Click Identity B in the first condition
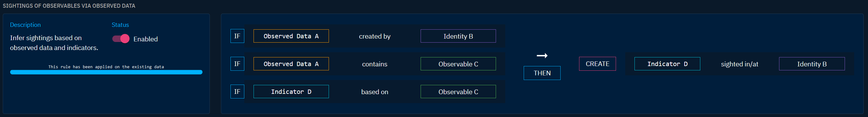This screenshot has height=117, width=868. (x=458, y=36)
